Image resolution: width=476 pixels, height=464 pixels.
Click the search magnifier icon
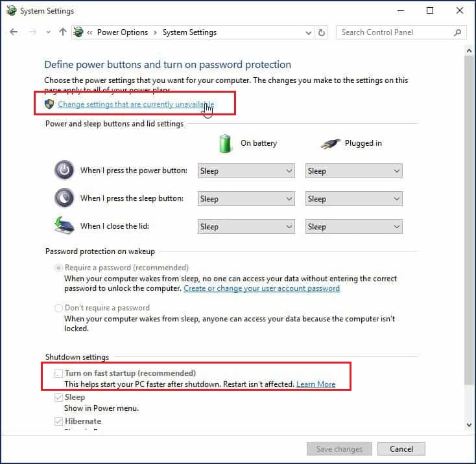tap(457, 32)
